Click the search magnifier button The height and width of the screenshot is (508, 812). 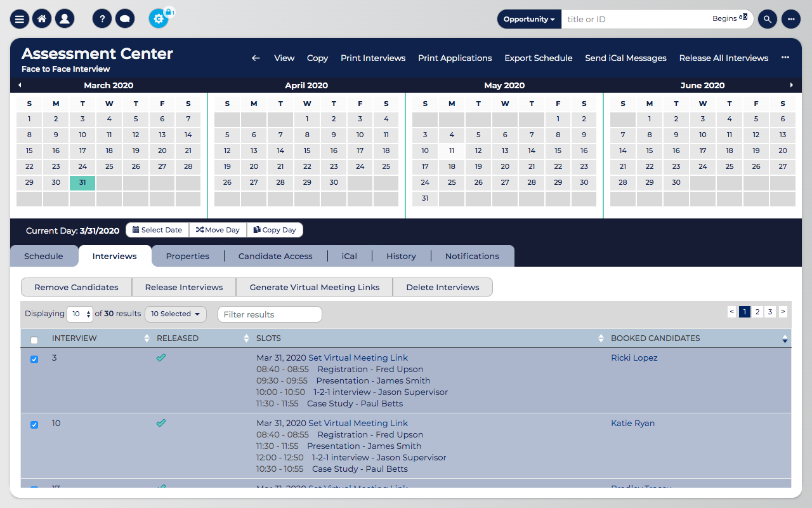click(x=768, y=19)
